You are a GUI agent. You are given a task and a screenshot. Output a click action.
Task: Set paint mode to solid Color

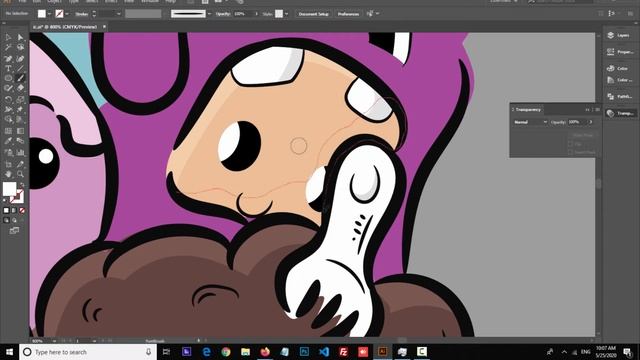point(6,211)
